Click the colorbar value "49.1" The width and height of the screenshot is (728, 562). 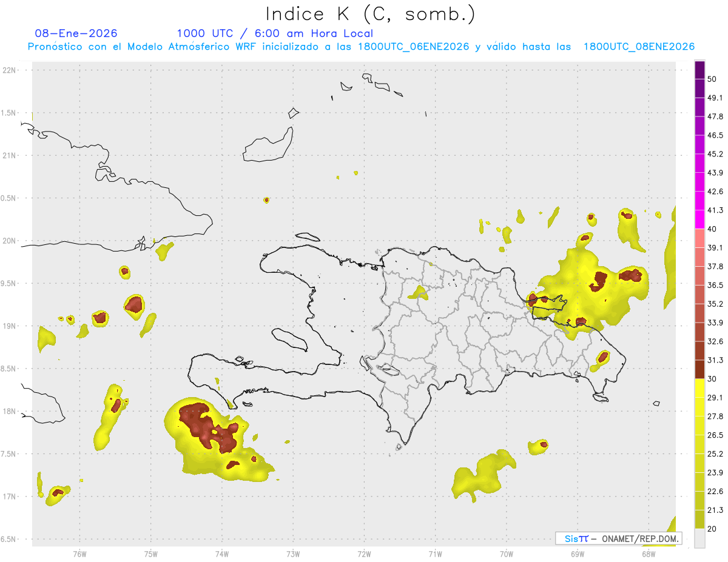[x=715, y=98]
